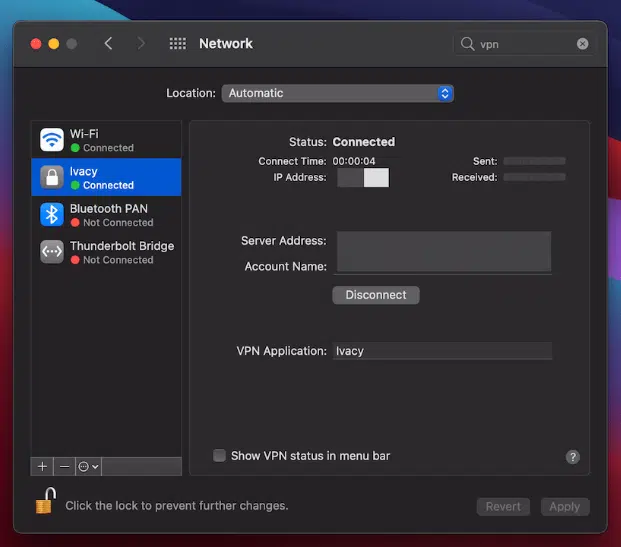Click the Server Address field

click(x=444, y=241)
